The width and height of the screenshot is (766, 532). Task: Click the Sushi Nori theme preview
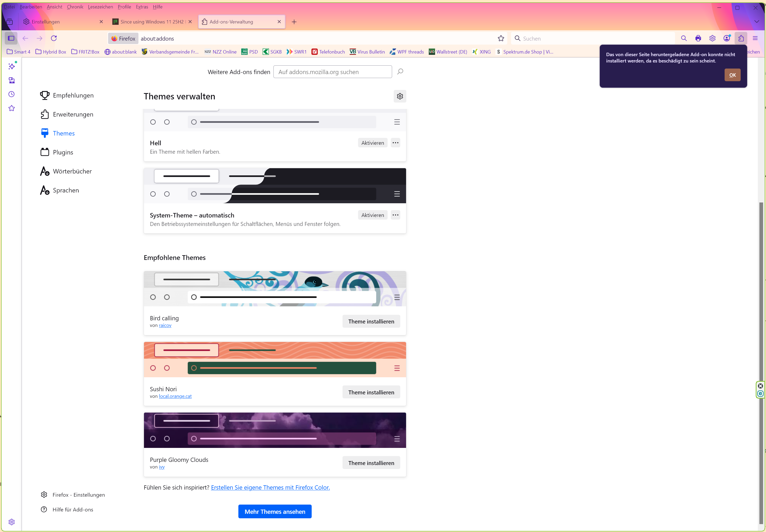pyautogui.click(x=275, y=359)
